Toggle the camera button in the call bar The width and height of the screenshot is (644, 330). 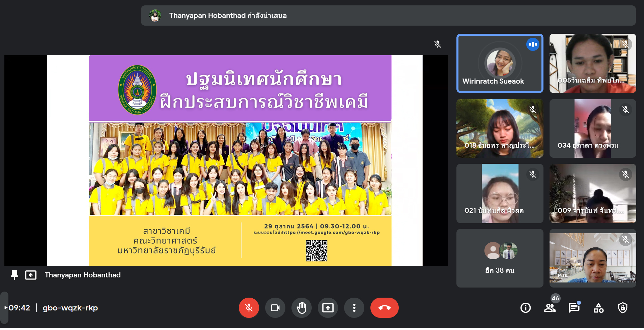pyautogui.click(x=275, y=308)
